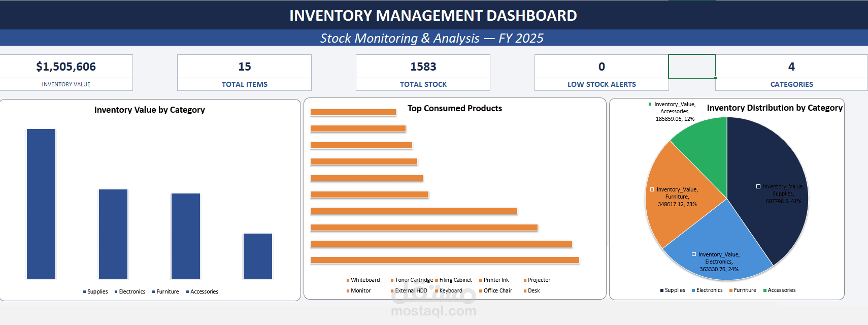Screen dimensions: 868x325
Task: Click the Inventory Value card showing $1,505,606
Action: [x=66, y=67]
